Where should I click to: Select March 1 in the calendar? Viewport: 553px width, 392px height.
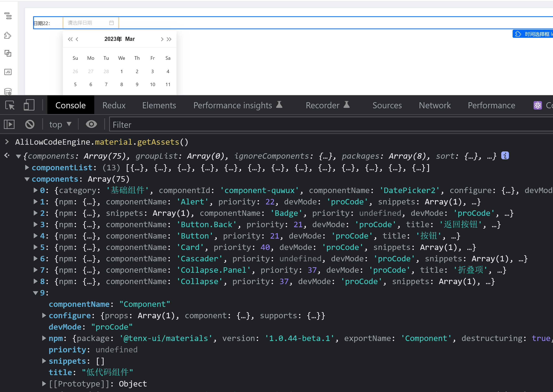pos(122,72)
